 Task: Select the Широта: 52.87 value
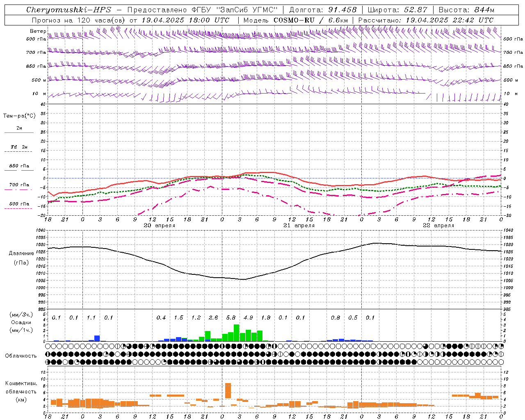pos(397,10)
